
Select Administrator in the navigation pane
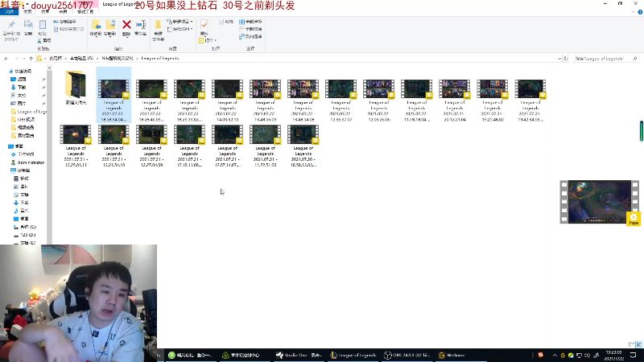tap(27, 162)
